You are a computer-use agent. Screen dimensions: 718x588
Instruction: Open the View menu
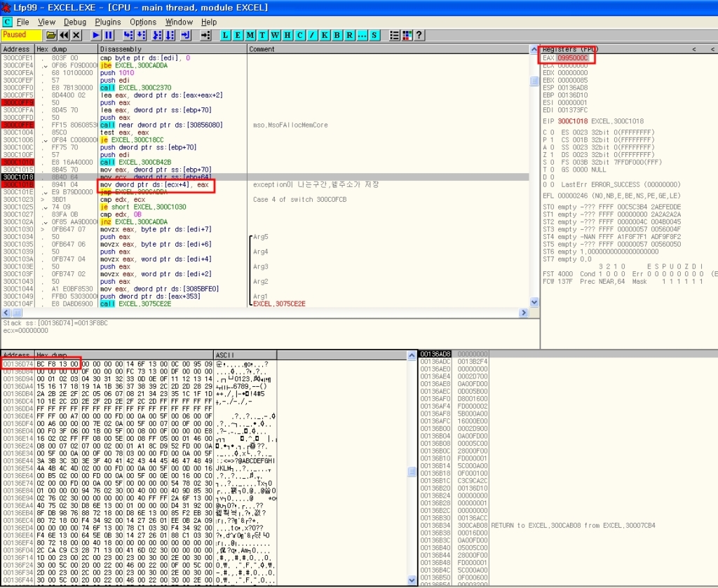(x=46, y=22)
